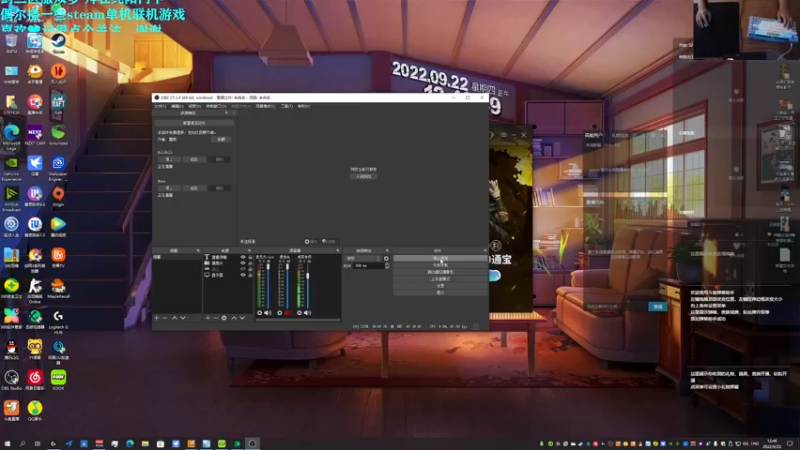Open the Raft game desktop icon
Image resolution: width=800 pixels, height=450 pixels.
(x=58, y=105)
